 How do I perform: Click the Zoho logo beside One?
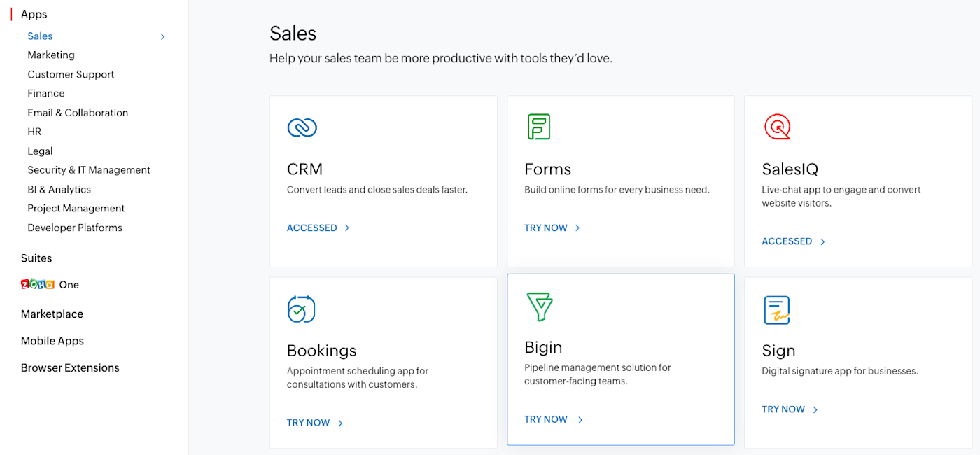click(38, 284)
